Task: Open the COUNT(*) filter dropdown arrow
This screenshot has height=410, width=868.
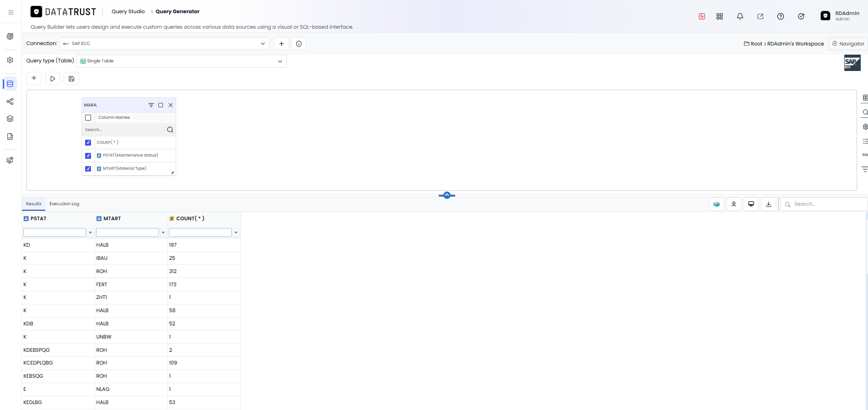Action: [236, 233]
